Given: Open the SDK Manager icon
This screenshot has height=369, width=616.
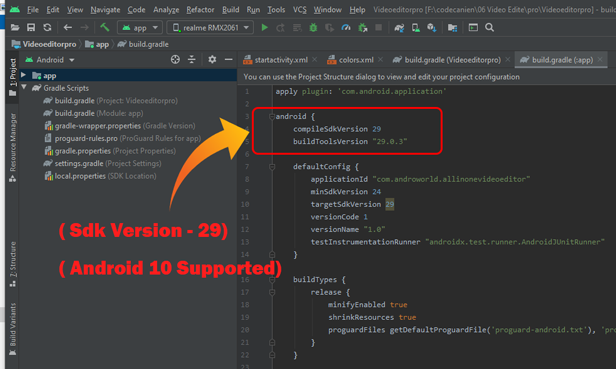Looking at the screenshot, I should tap(431, 28).
